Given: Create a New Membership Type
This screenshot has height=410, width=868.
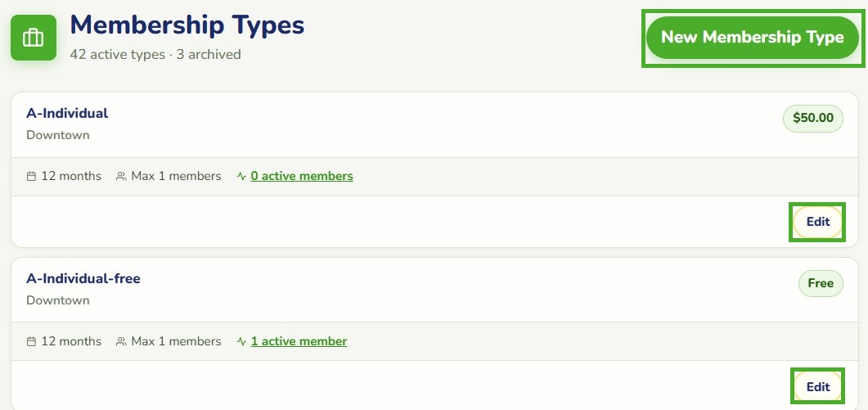Looking at the screenshot, I should 753,38.
